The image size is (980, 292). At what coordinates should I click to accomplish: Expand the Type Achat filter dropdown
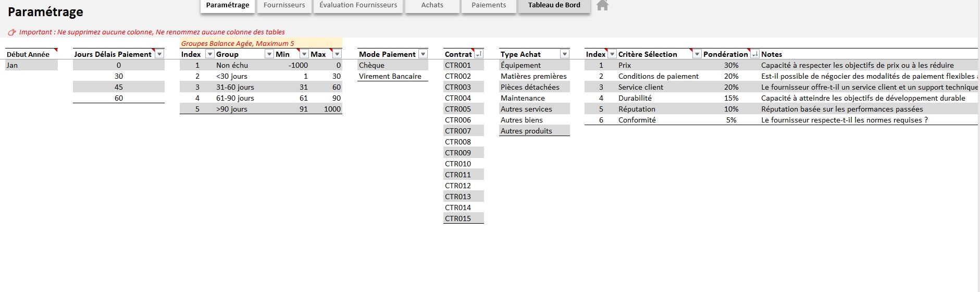[564, 54]
